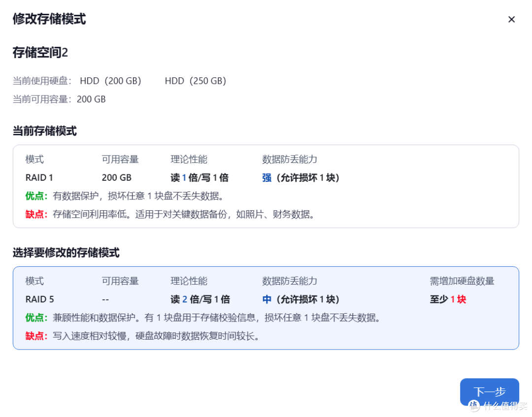Close the 修改存储模式 dialog with the X
Viewport: 532px width, 417px height.
(x=511, y=19)
